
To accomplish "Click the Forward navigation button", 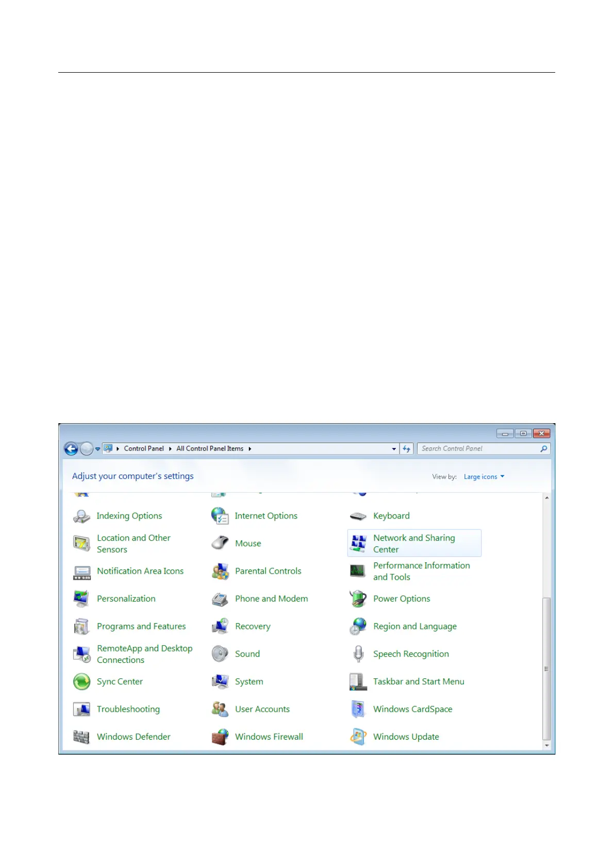I will (x=87, y=449).
